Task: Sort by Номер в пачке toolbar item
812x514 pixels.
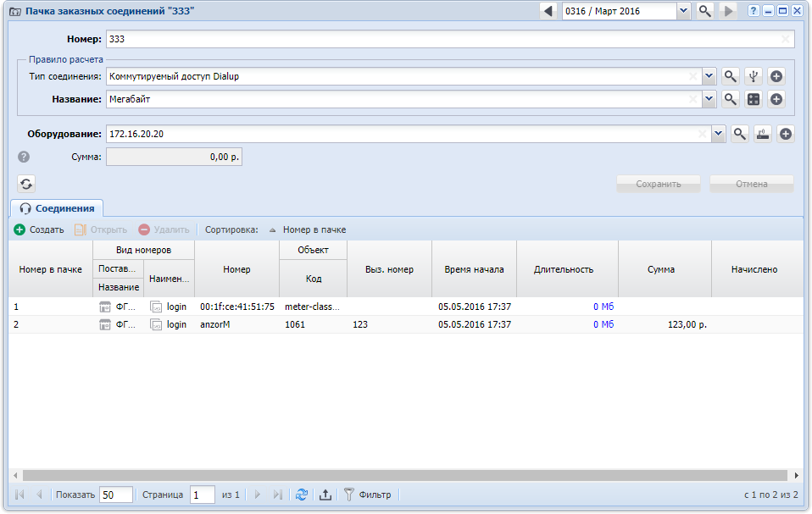Action: [308, 229]
